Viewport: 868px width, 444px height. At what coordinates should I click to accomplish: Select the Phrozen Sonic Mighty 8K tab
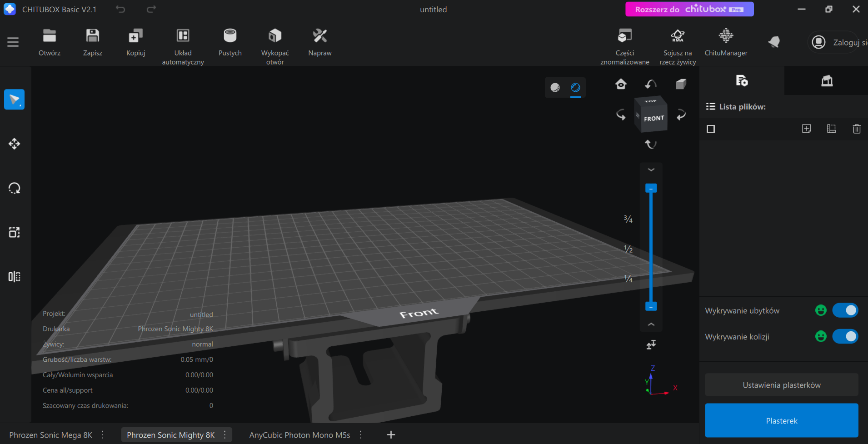(x=171, y=435)
